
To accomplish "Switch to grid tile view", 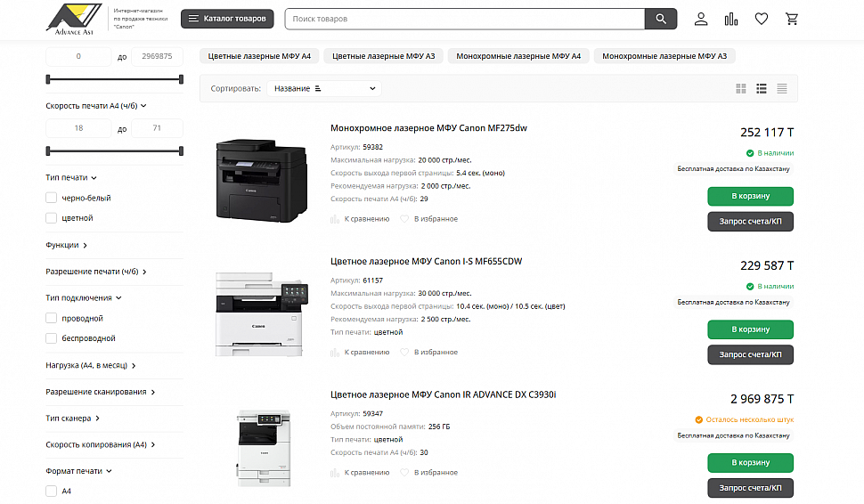I will 741,89.
